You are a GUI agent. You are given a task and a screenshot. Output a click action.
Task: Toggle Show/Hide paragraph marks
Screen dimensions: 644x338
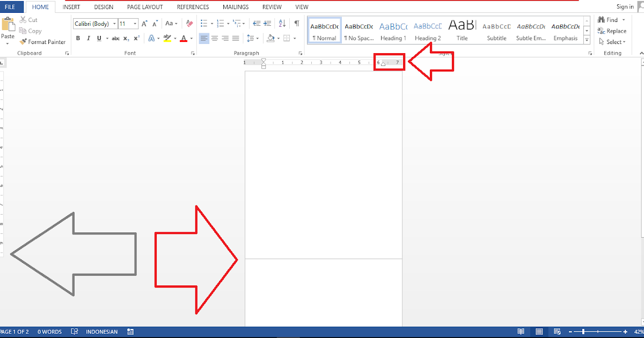pyautogui.click(x=296, y=24)
